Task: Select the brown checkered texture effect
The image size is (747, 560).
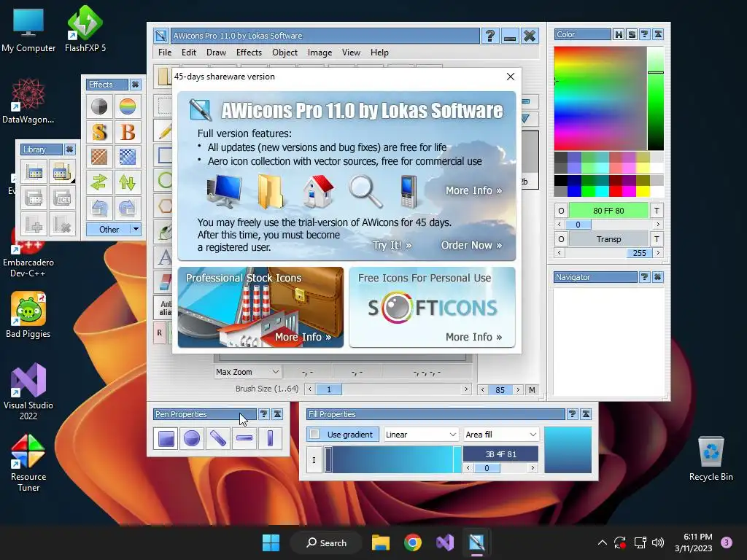Action: (x=99, y=157)
